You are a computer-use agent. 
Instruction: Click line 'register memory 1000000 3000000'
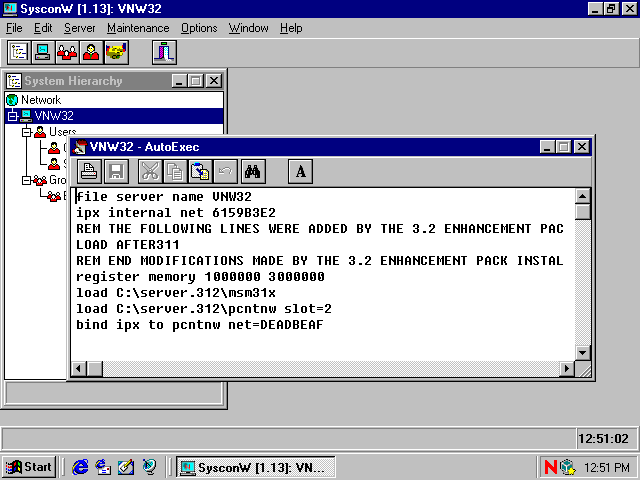pyautogui.click(x=200, y=277)
